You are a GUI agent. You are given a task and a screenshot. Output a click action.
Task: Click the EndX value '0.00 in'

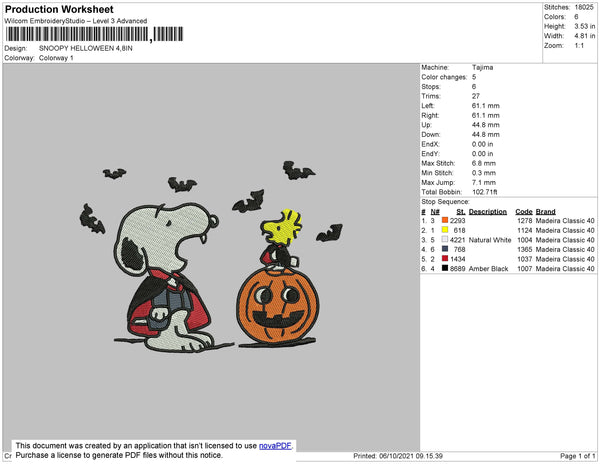483,144
